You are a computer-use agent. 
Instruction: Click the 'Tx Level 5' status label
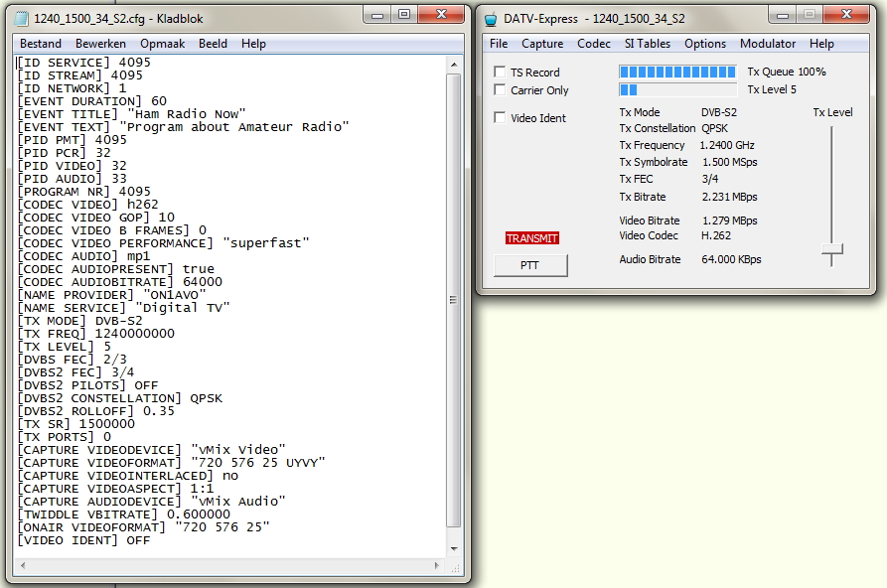pos(772,89)
